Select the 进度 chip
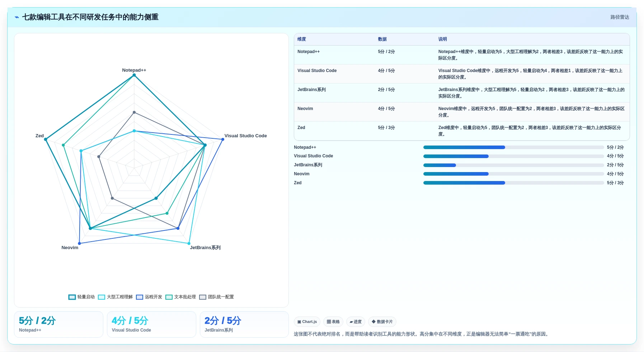 (356, 322)
